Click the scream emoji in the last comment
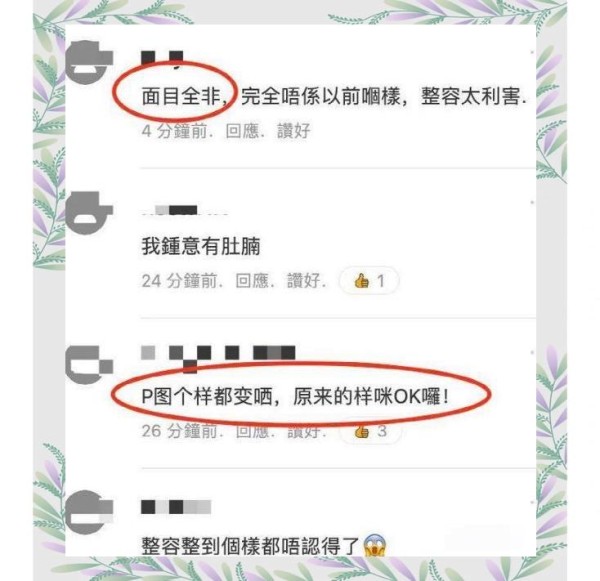The width and height of the screenshot is (600, 581). pos(375,545)
